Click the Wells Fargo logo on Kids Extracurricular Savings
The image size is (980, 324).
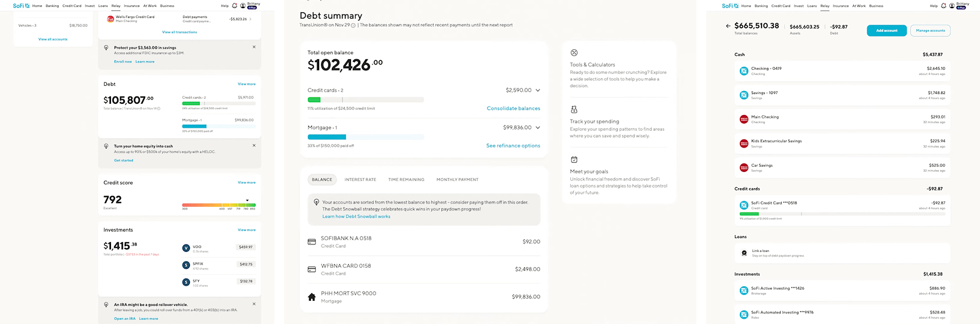[743, 143]
